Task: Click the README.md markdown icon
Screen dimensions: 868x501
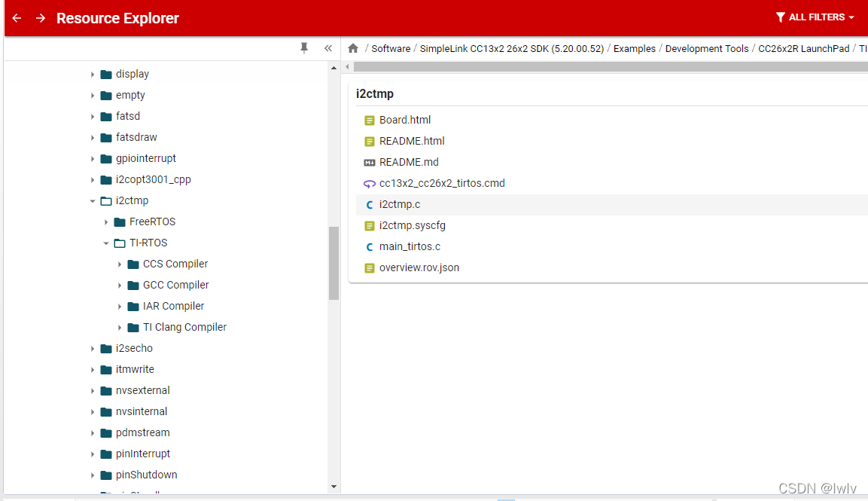Action: [369, 163]
